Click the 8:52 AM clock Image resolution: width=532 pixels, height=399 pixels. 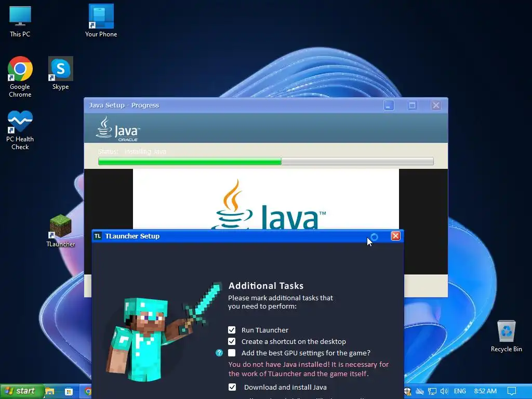(485, 391)
